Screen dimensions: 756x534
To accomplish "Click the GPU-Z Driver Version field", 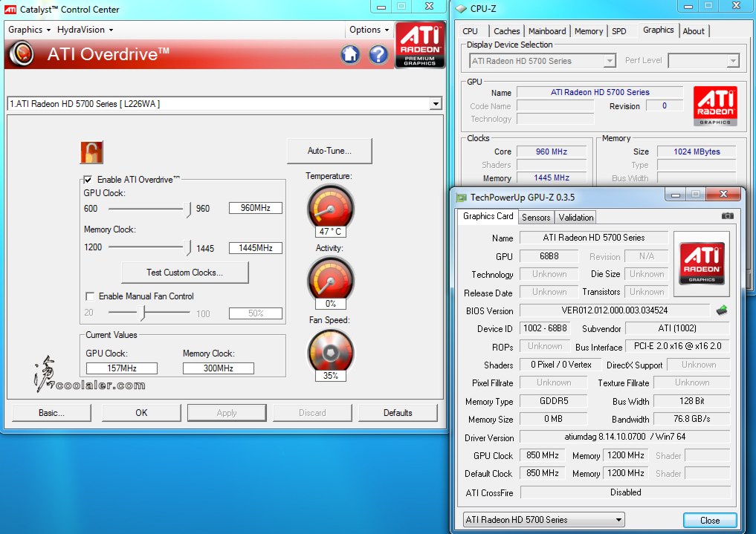I will 625,437.
